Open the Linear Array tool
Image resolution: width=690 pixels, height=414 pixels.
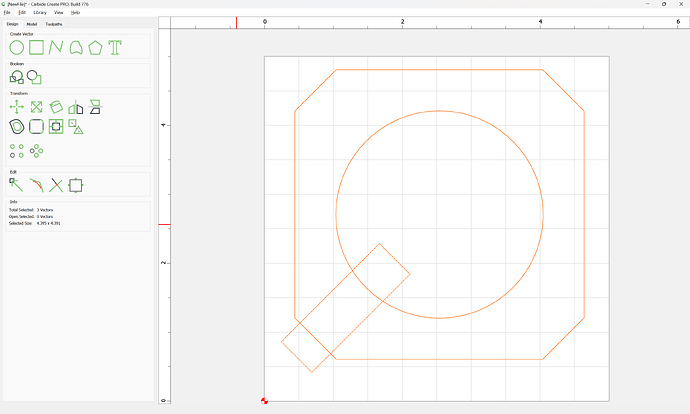17,151
